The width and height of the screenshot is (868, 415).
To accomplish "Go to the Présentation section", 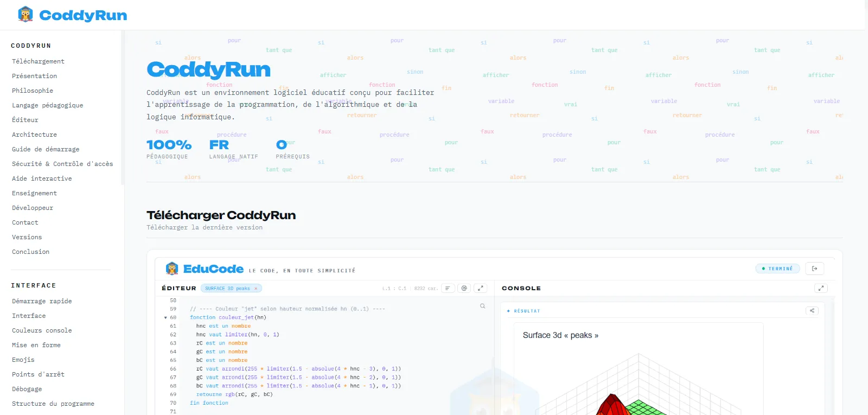I will click(x=34, y=76).
